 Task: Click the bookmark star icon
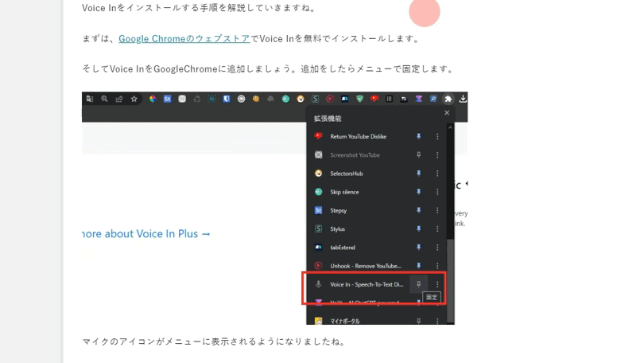(x=134, y=99)
